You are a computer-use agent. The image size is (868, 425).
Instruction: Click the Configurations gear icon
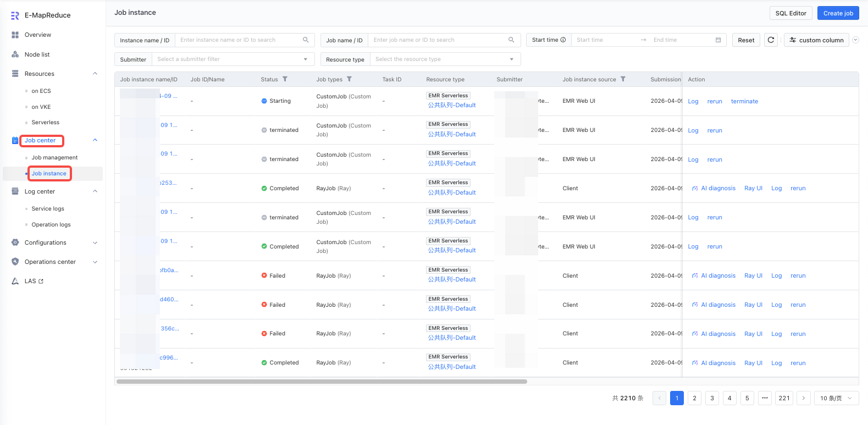[15, 242]
